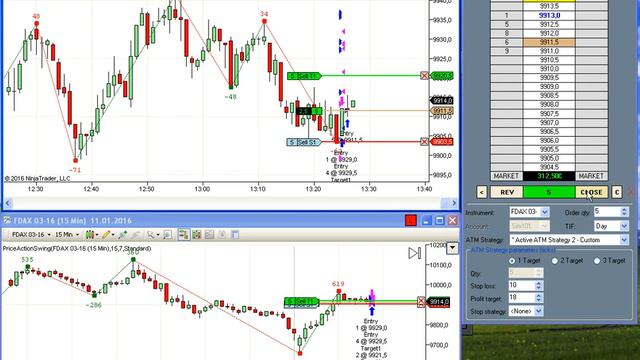Select the 1 Target radio button
640x360 pixels.
point(512,260)
